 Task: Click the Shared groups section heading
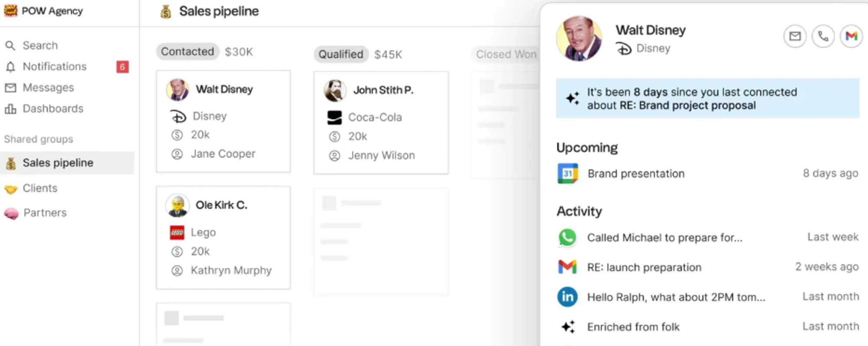(x=39, y=139)
